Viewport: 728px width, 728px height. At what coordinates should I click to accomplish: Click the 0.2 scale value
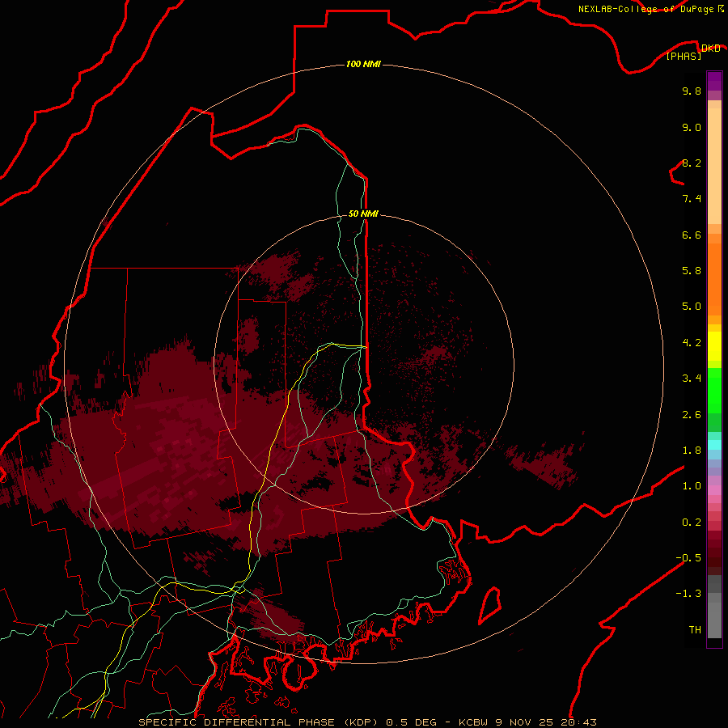(x=692, y=523)
